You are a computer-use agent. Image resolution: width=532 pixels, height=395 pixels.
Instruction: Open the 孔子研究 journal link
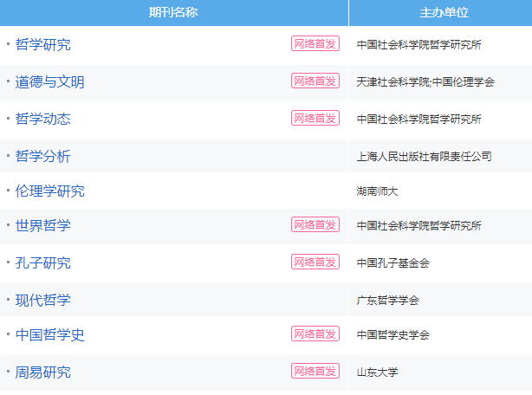(x=42, y=263)
